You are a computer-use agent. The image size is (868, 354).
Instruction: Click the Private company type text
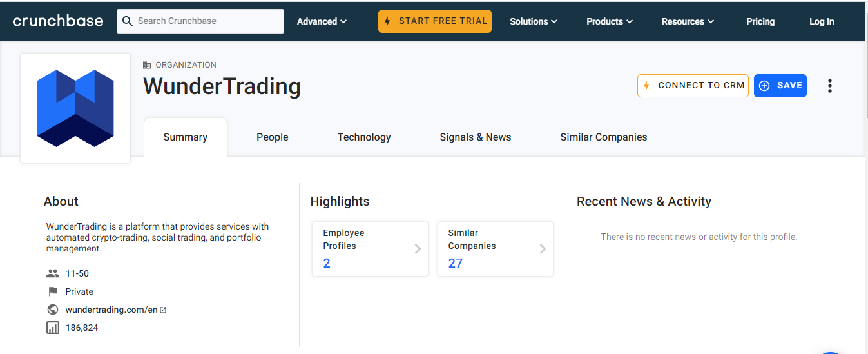79,291
